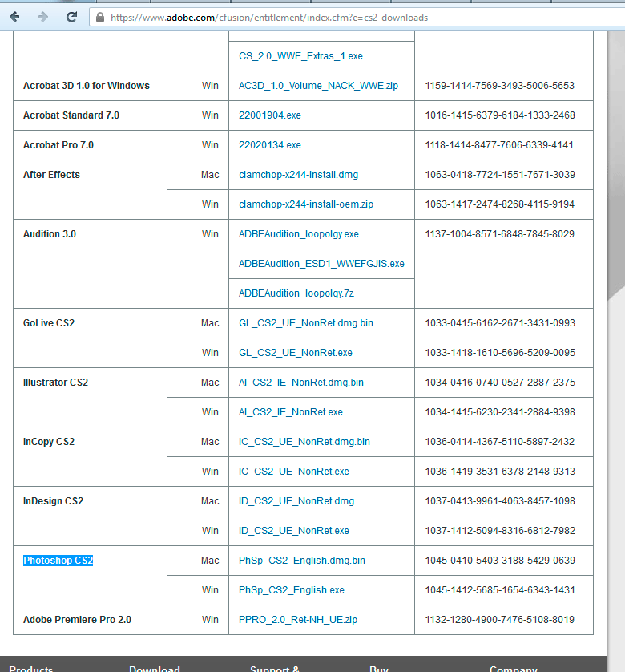Viewport: 625px width, 672px height.
Task: Click After Effects Win serial 1063-1417-2474-8268-4115-9194
Action: coord(499,204)
